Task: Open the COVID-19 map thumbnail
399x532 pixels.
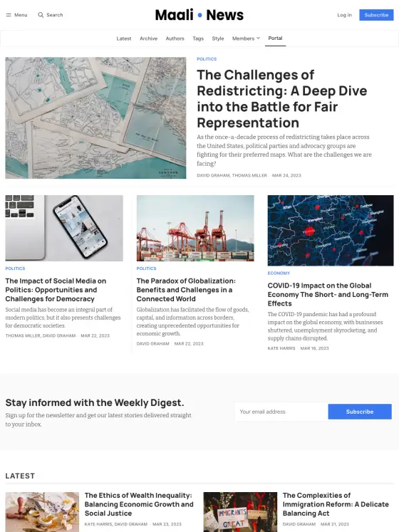Action: (x=331, y=230)
